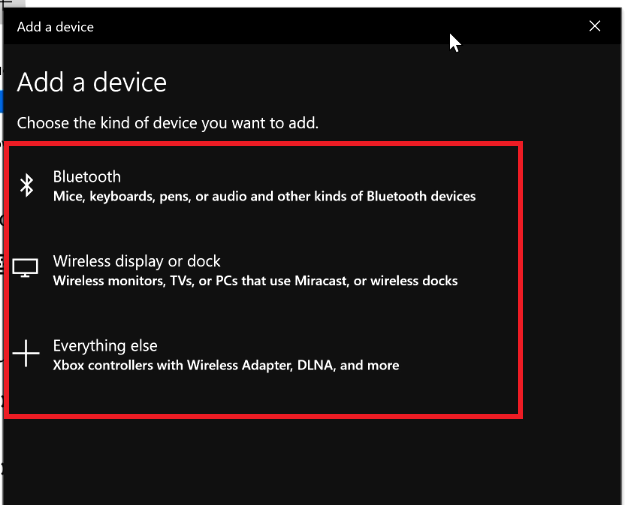Viewport: 633px width, 505px height.
Task: Click the large Add a device heading
Action: point(92,82)
